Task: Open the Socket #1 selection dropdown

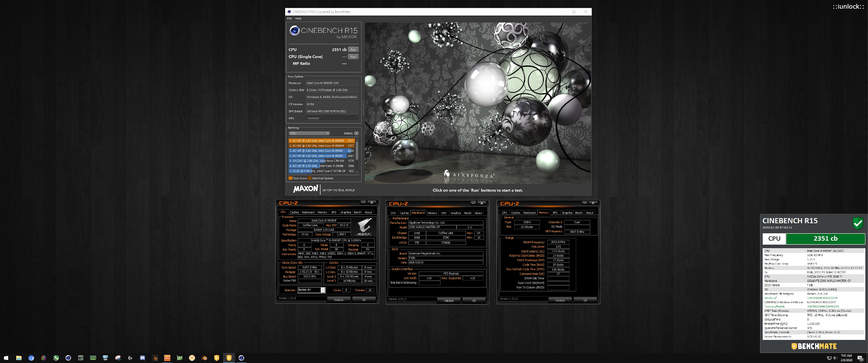Action: point(322,290)
